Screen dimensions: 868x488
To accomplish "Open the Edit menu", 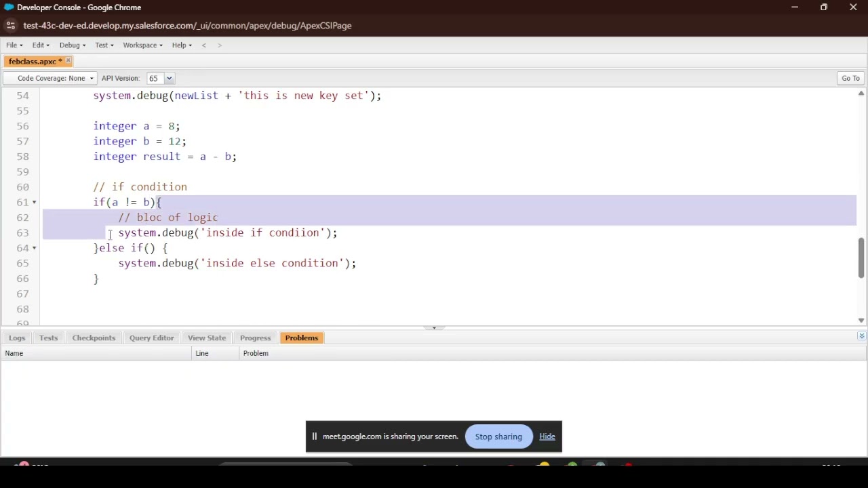I will coord(41,45).
